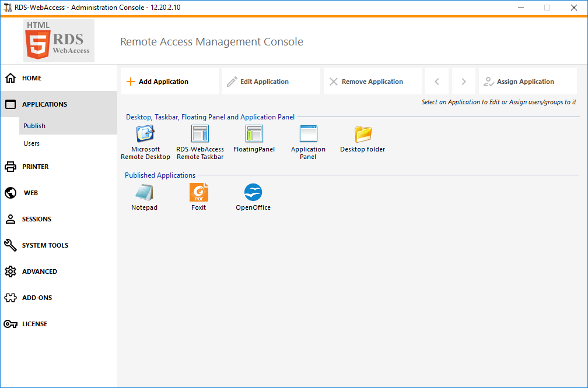Viewport: 588px width, 388px height.
Task: Click the Sessions person icon in sidebar
Action: coord(10,219)
